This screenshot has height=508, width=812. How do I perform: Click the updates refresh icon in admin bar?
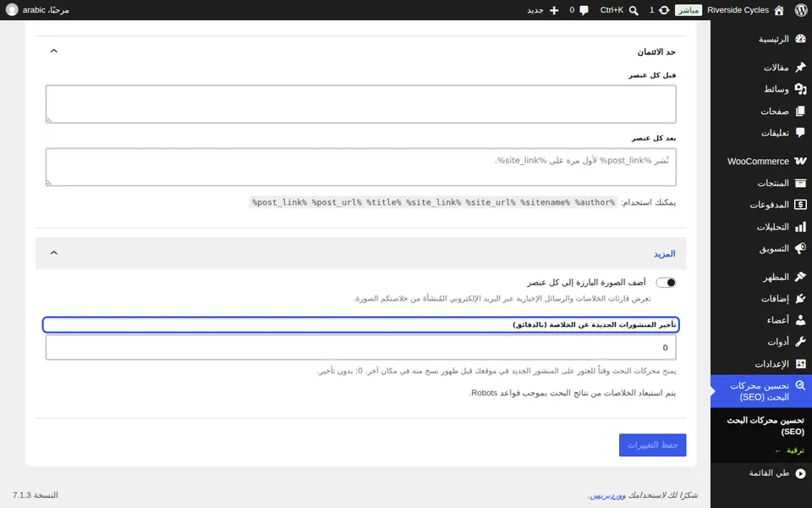pyautogui.click(x=664, y=10)
